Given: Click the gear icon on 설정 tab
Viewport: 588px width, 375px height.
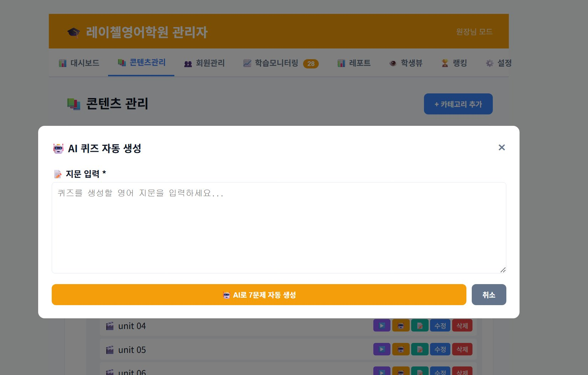Looking at the screenshot, I should [x=490, y=63].
